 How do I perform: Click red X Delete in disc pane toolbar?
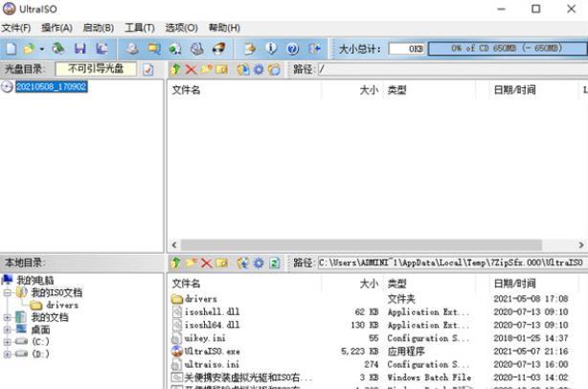[192, 69]
